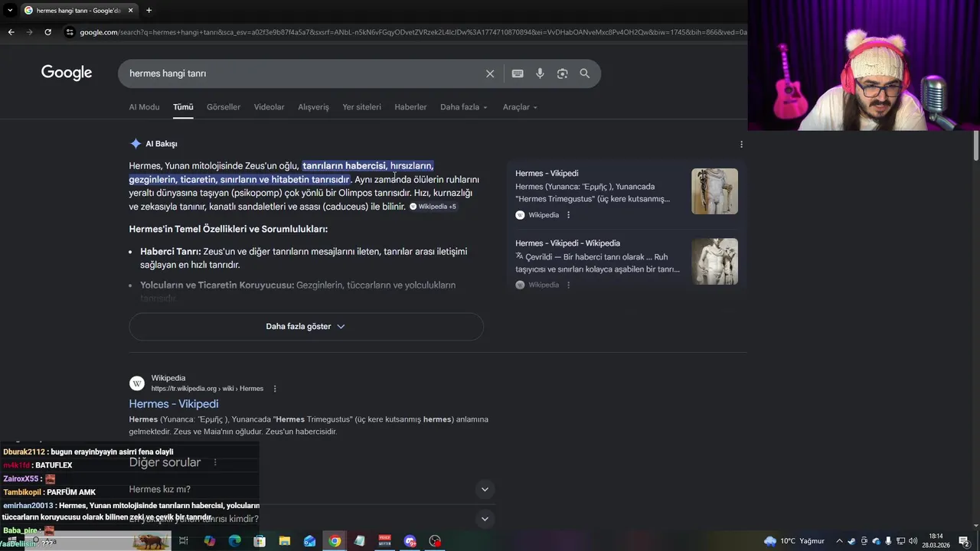The image size is (980, 551).
Task: Click the taskbar clock showing 18:14
Action: 936,541
